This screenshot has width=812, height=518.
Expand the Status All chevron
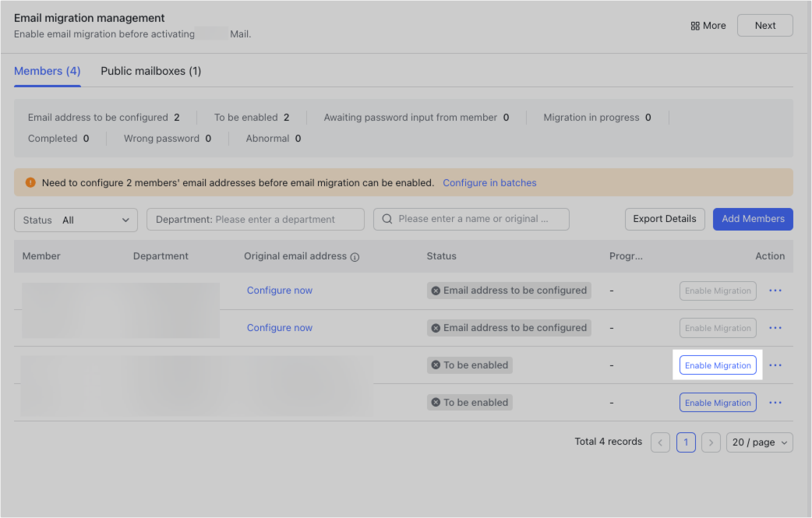pos(127,220)
